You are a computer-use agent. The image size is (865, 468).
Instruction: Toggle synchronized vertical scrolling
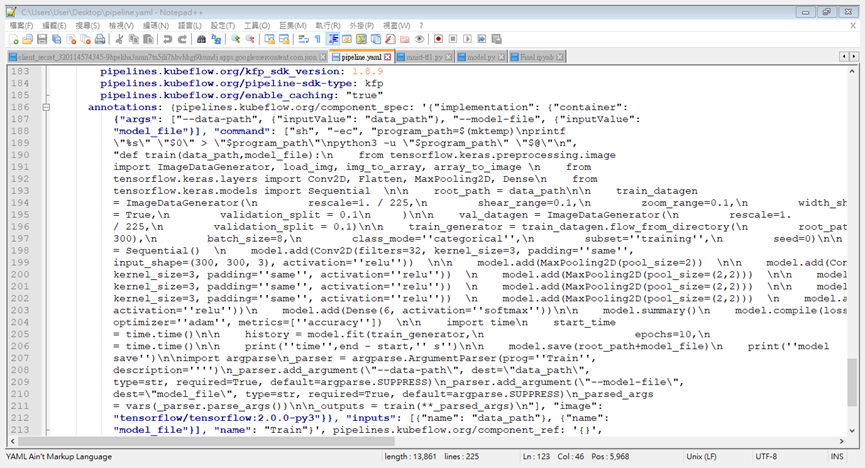269,39
